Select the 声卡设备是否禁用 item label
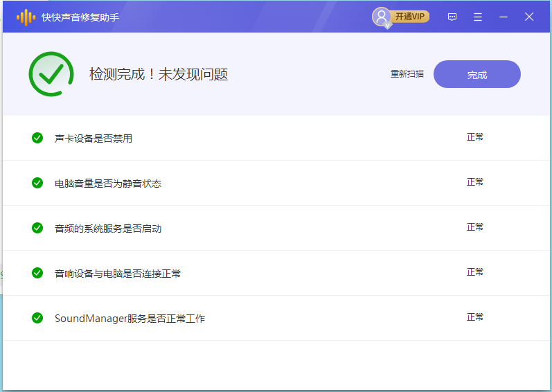The image size is (552, 392). pyautogui.click(x=94, y=139)
